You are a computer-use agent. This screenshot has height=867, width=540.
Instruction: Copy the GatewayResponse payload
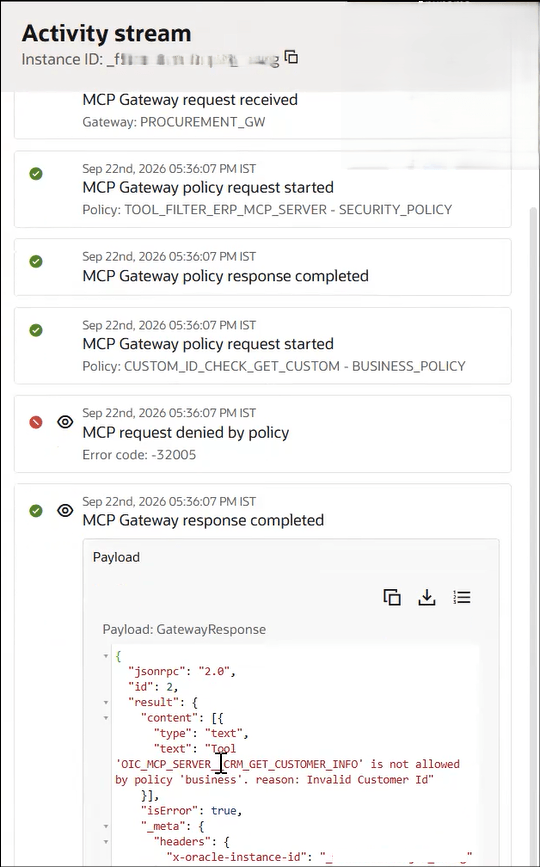392,597
